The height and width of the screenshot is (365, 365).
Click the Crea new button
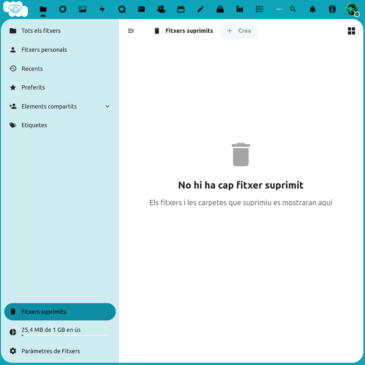238,31
